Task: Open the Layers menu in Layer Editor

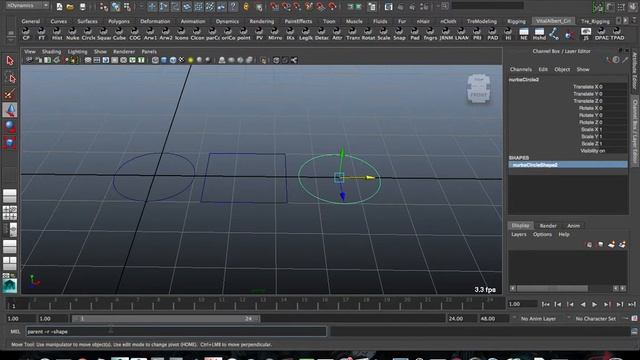Action: click(x=518, y=235)
